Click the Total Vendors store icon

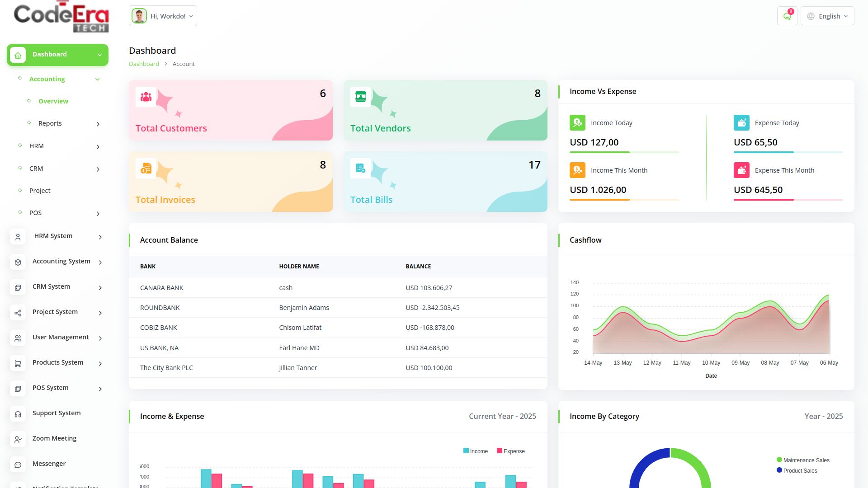click(x=360, y=97)
